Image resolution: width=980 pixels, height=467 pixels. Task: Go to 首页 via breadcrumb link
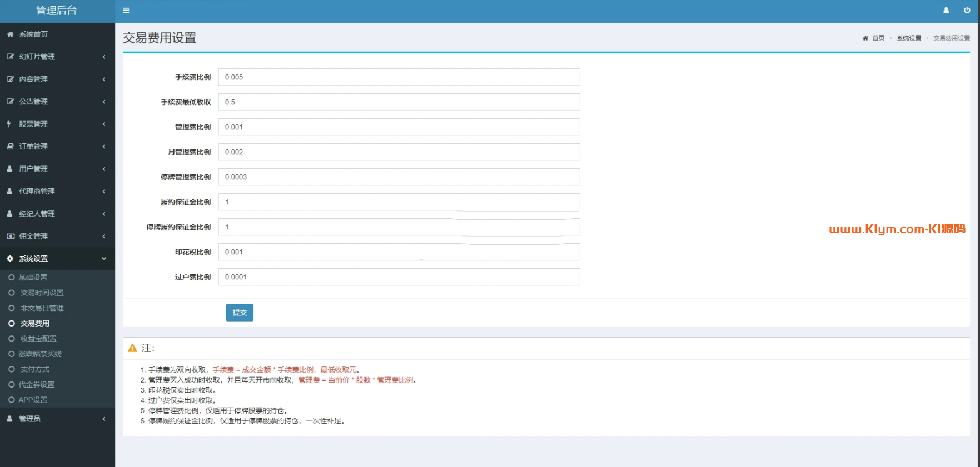point(878,38)
